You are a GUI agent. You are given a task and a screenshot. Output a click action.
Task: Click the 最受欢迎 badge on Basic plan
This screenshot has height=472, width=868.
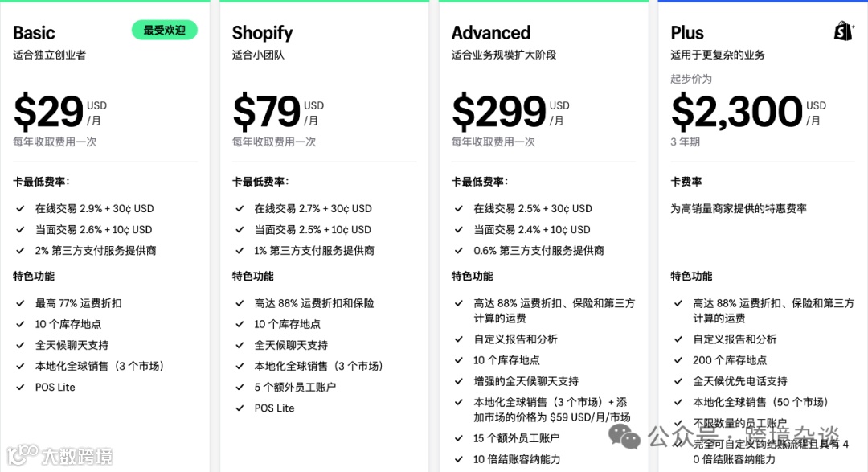165,30
